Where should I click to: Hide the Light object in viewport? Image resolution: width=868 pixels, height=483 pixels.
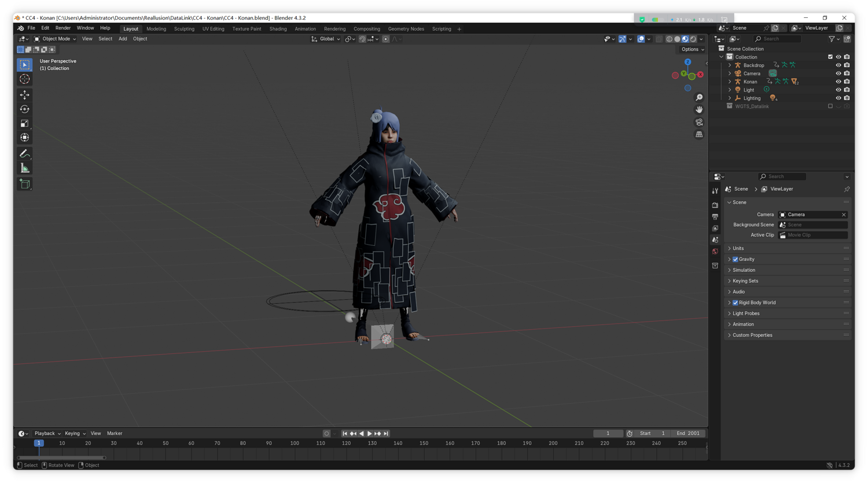click(838, 90)
